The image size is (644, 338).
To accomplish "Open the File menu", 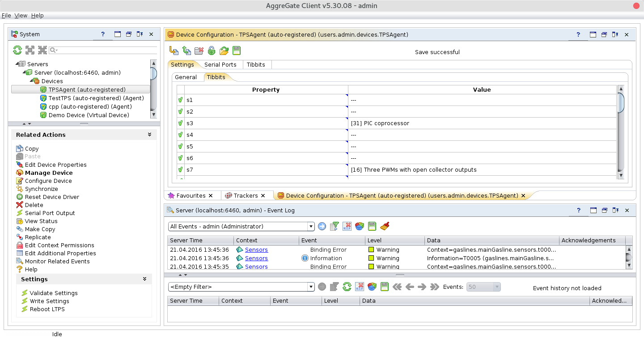I will click(x=6, y=15).
